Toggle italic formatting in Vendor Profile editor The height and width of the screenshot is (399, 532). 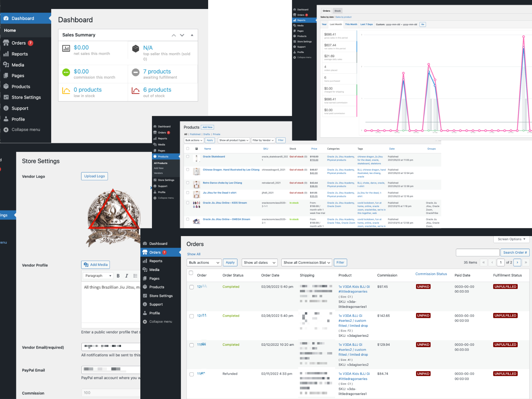(127, 276)
